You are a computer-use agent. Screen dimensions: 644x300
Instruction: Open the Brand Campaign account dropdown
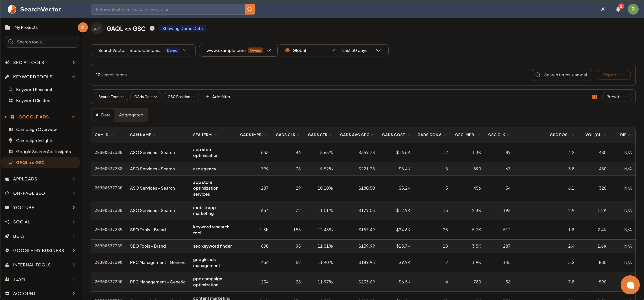point(143,50)
